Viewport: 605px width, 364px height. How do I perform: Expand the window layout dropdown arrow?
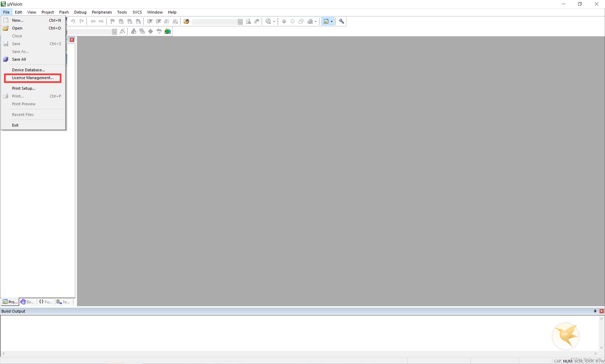point(332,21)
